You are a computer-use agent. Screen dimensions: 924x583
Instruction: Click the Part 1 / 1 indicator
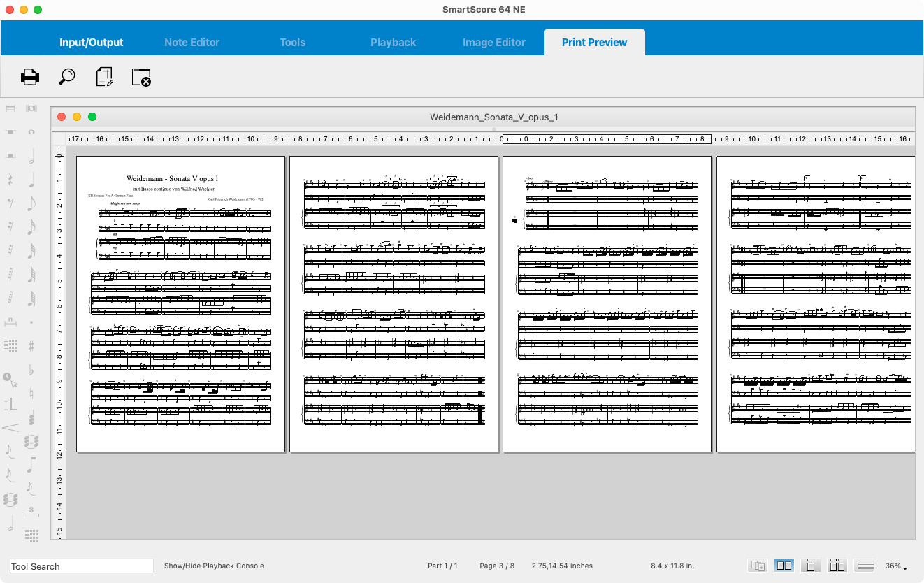(x=442, y=566)
